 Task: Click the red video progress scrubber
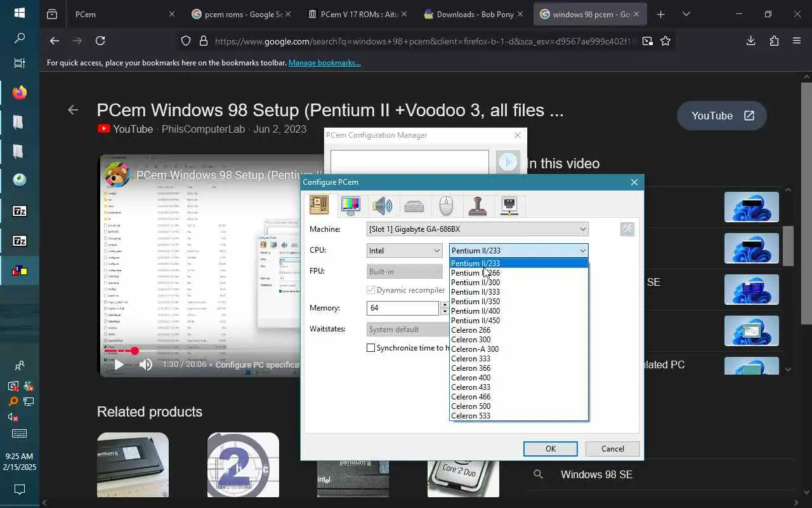[x=134, y=351]
